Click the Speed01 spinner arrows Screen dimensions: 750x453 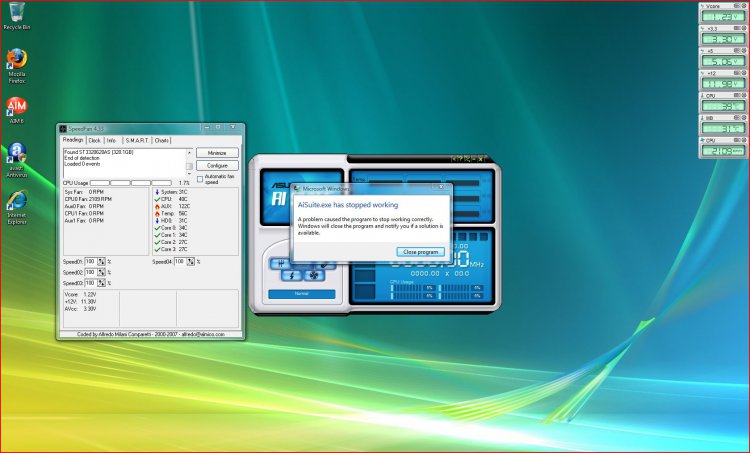point(101,262)
